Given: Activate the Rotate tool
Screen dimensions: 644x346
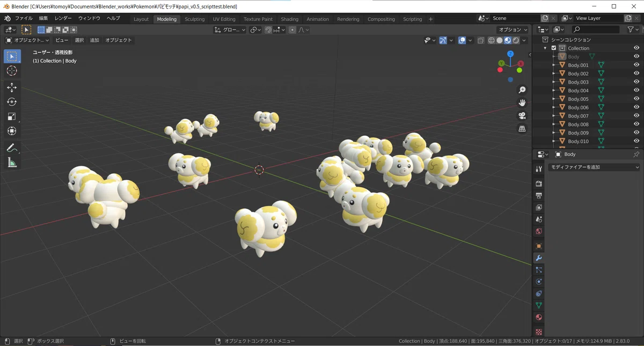Looking at the screenshot, I should 12,102.
